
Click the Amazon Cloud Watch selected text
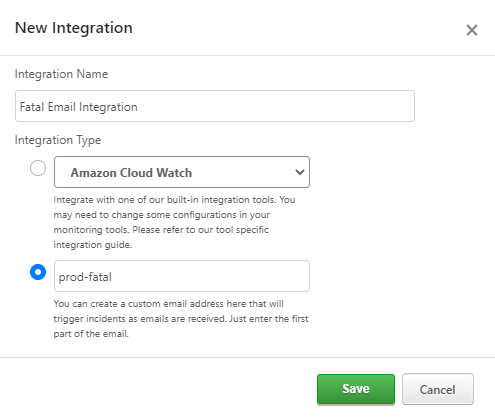(131, 173)
